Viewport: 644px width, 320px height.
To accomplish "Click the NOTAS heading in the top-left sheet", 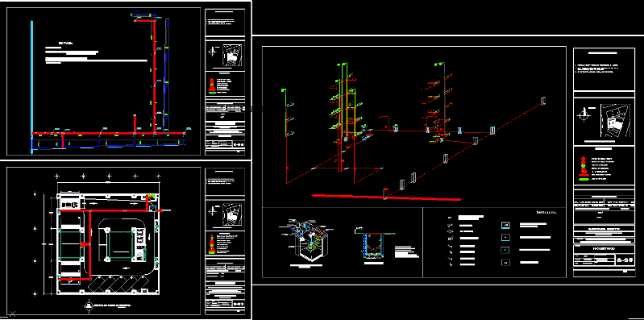I will click(66, 43).
